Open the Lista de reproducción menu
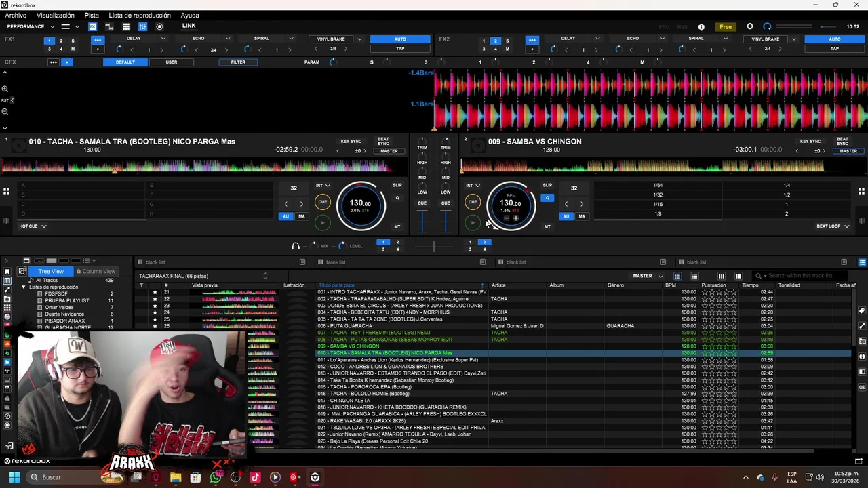 pyautogui.click(x=140, y=15)
